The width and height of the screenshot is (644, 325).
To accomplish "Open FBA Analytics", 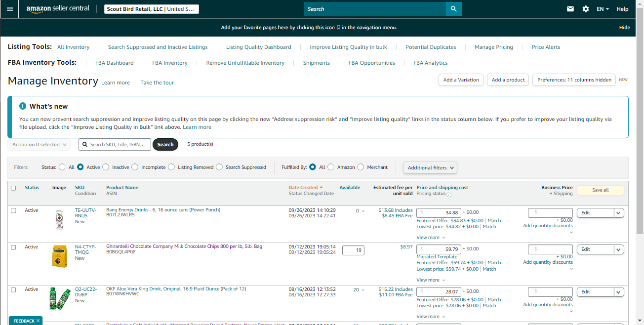I will [431, 63].
